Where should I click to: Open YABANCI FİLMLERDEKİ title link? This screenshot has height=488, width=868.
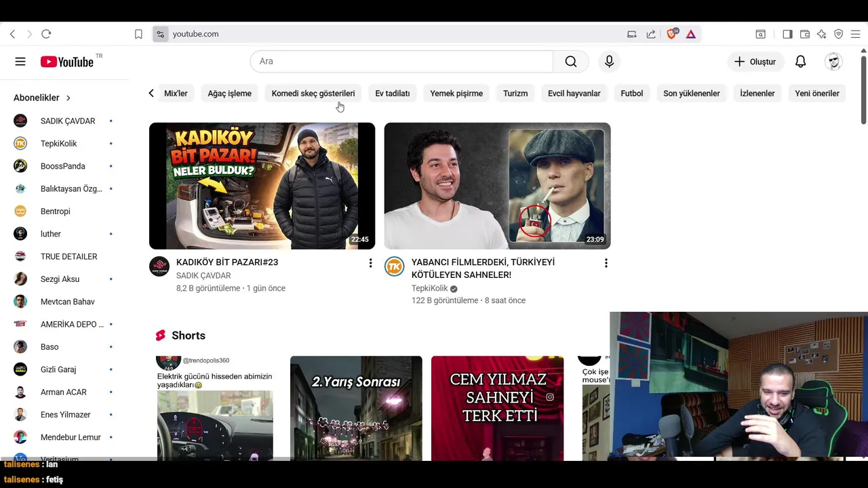[x=483, y=268]
